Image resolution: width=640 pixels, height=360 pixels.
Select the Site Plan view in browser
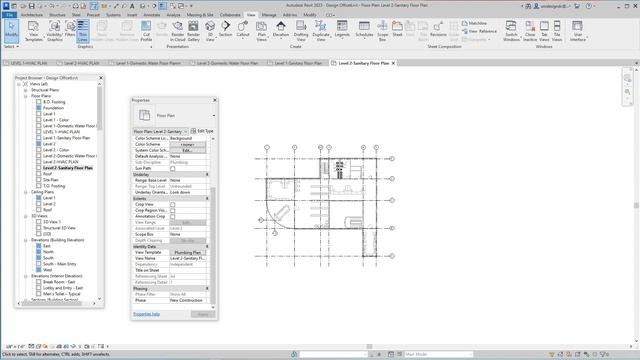pos(51,180)
